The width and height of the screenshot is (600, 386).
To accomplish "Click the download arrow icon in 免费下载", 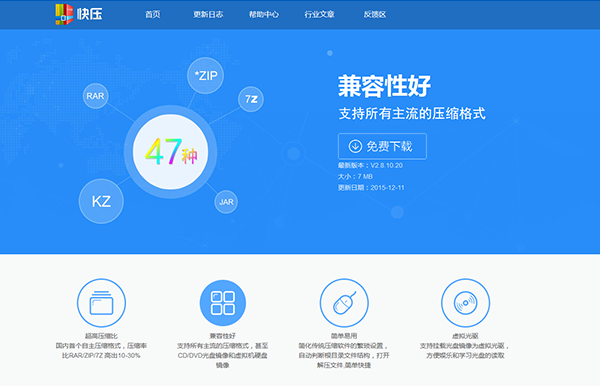I will (355, 146).
